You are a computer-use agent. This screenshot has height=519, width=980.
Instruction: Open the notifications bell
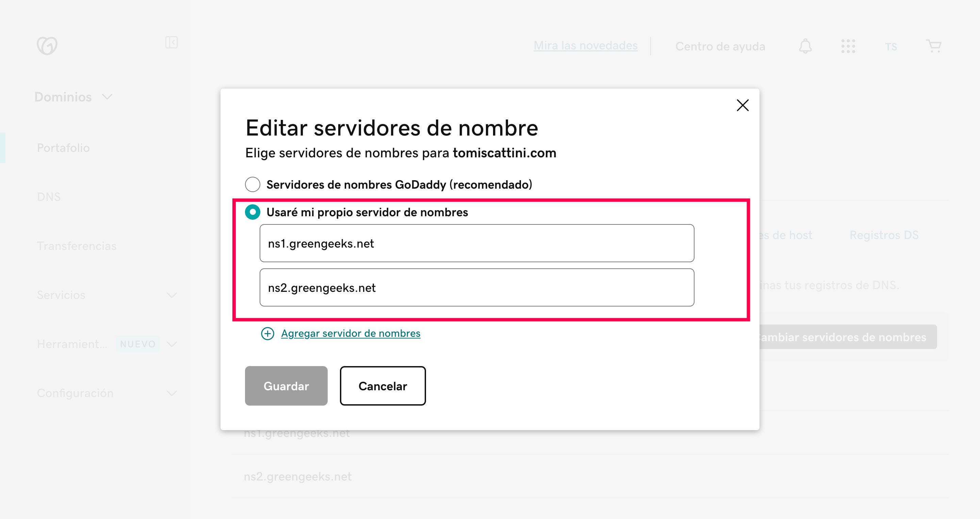[805, 46]
